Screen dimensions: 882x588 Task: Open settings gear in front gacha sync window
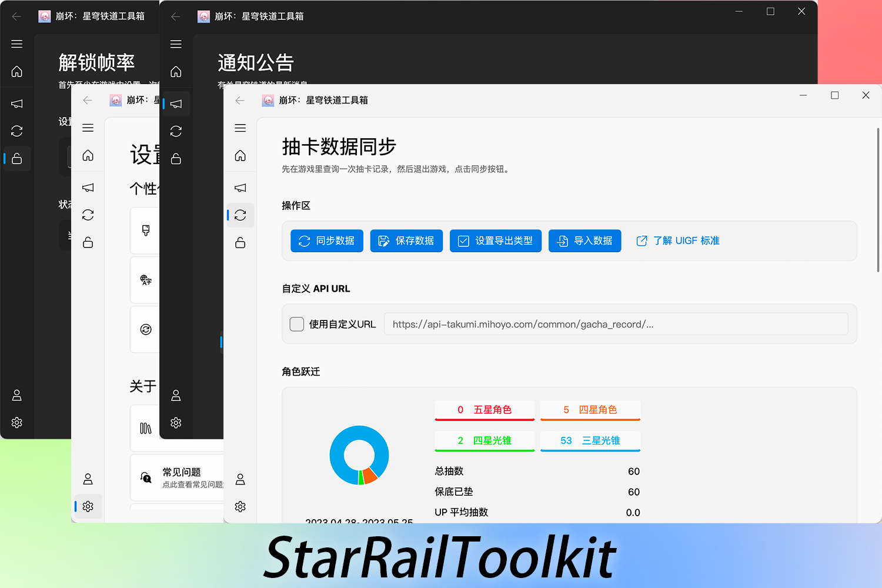pos(240,507)
